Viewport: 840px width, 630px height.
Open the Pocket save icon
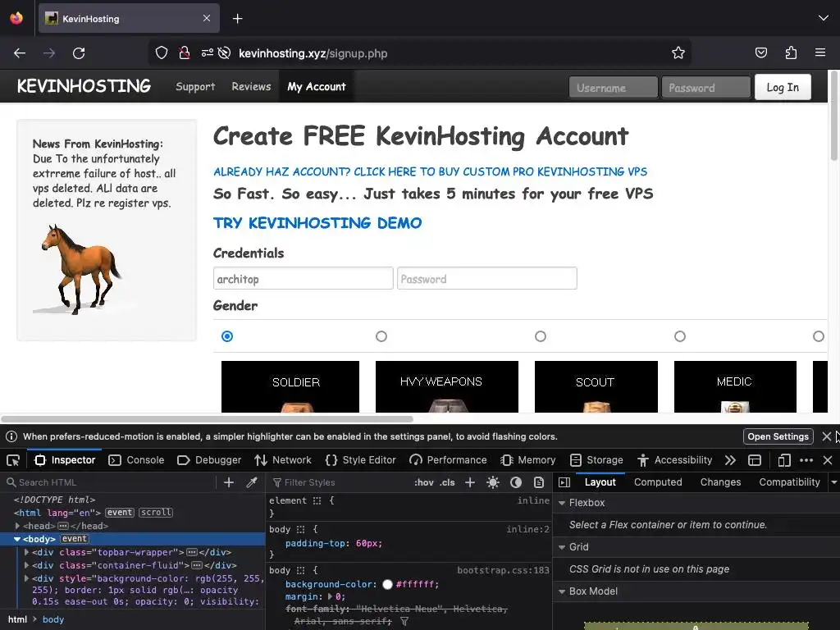pos(760,52)
